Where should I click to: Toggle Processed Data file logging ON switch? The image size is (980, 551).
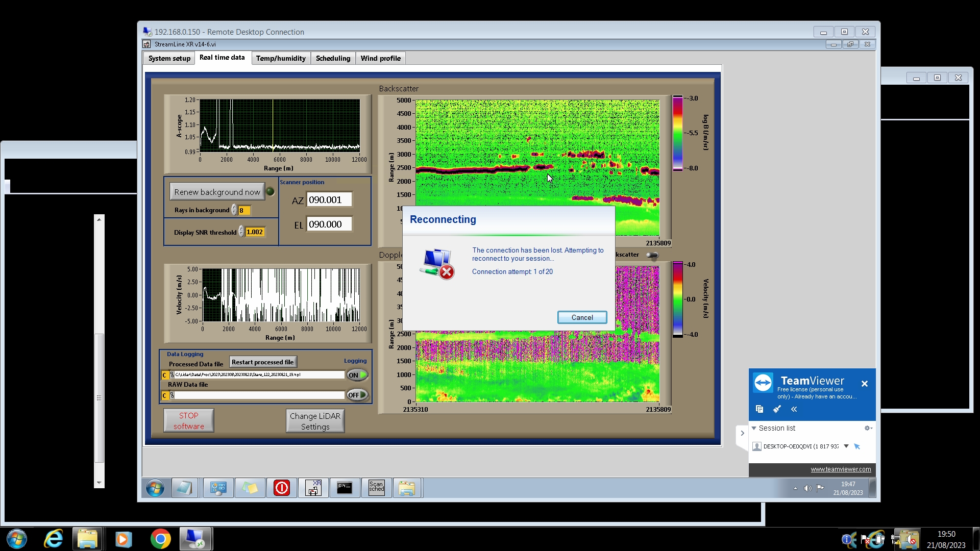pyautogui.click(x=357, y=375)
